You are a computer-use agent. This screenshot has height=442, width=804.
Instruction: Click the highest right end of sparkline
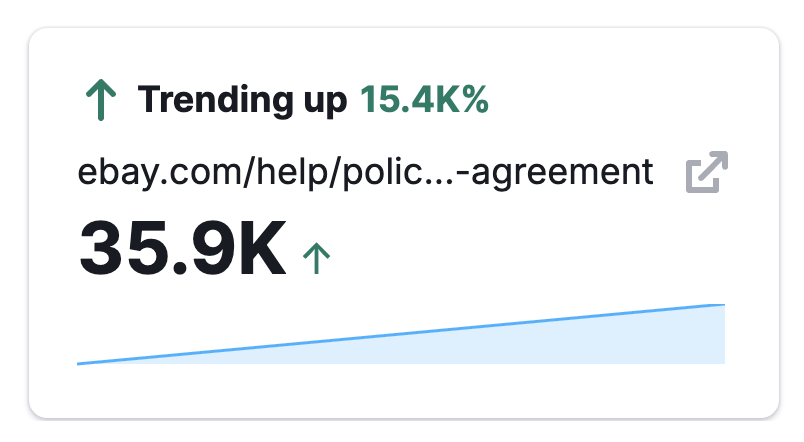[720, 305]
